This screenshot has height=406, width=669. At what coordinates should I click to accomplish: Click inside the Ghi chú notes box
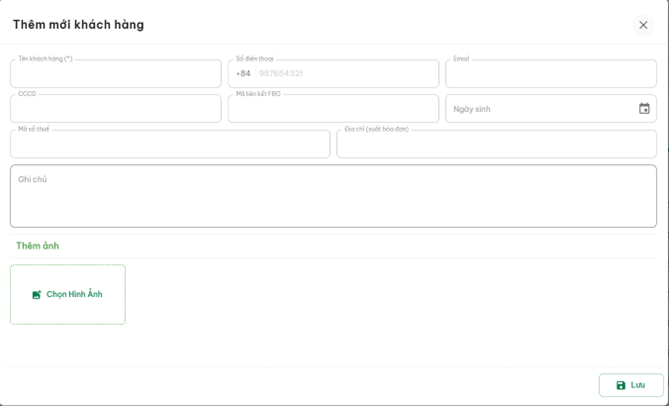[x=333, y=200]
